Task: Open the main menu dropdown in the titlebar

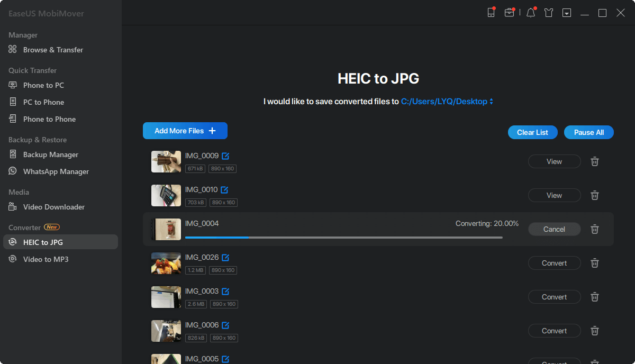Action: click(566, 12)
